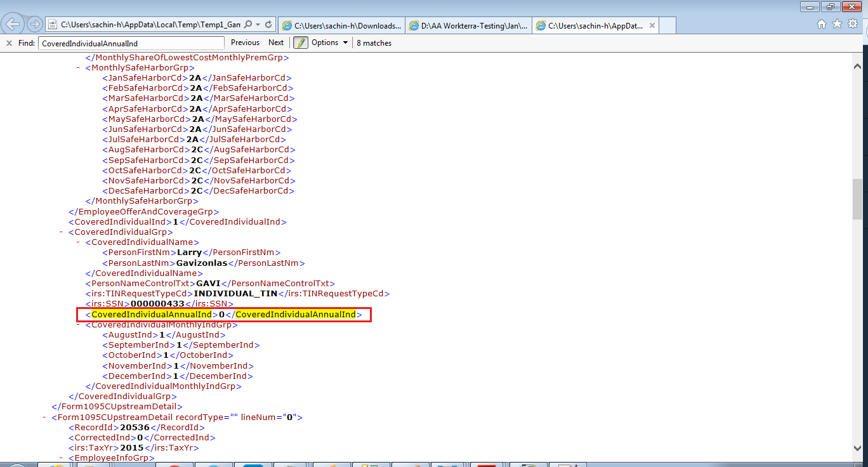The height and width of the screenshot is (467, 868).
Task: Click the search magnifier in the address bar
Action: tap(247, 25)
